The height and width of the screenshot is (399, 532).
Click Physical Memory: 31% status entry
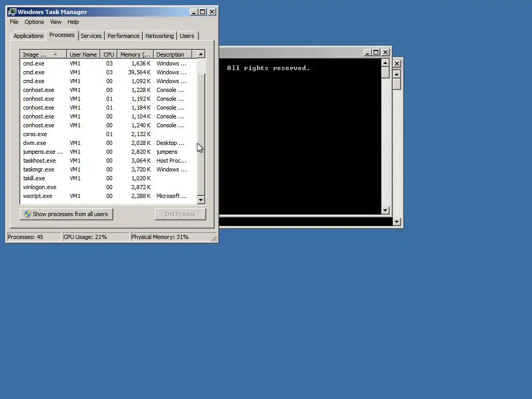click(170, 237)
